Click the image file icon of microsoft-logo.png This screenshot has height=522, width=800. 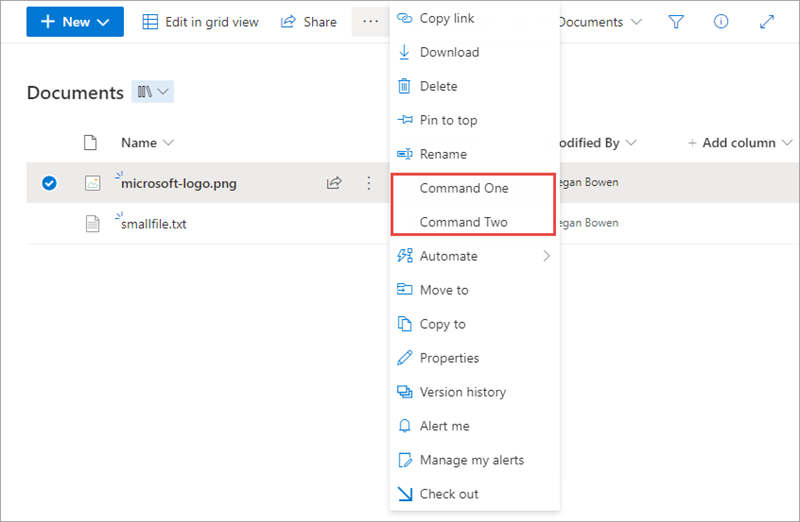point(92,183)
